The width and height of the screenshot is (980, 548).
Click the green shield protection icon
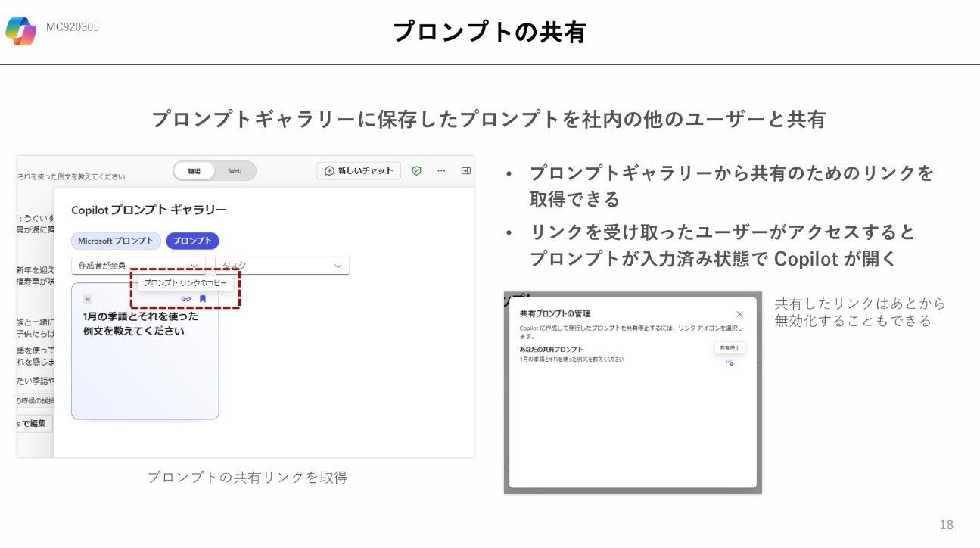click(x=416, y=171)
